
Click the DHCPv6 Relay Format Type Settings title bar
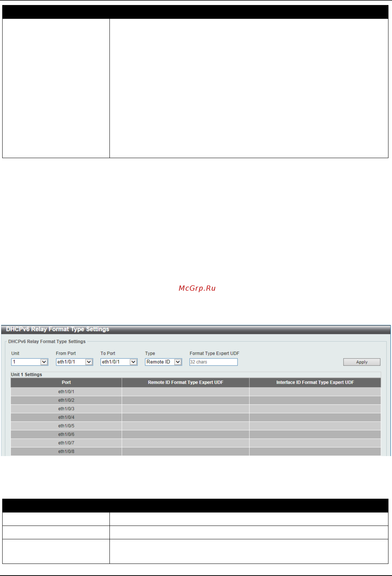click(x=196, y=329)
